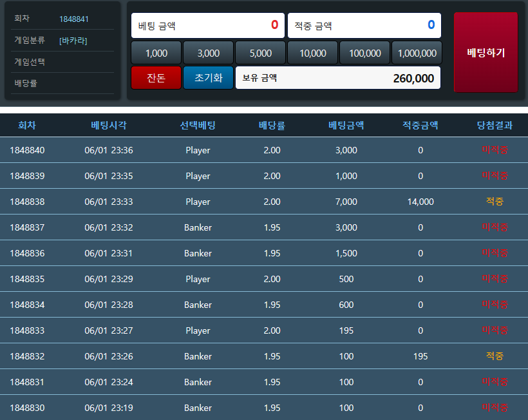Click the [바카라] game category value
The image size is (528, 420).
pos(73,41)
